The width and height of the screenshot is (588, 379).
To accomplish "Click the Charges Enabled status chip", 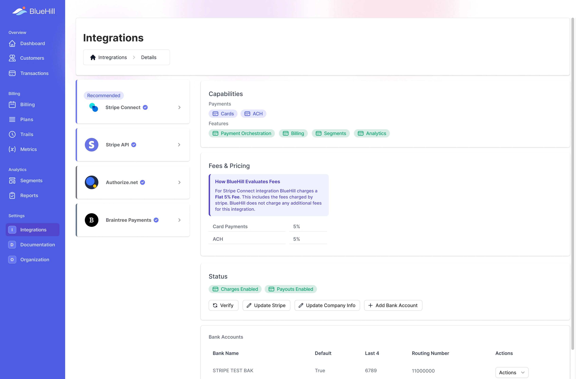I will click(235, 289).
